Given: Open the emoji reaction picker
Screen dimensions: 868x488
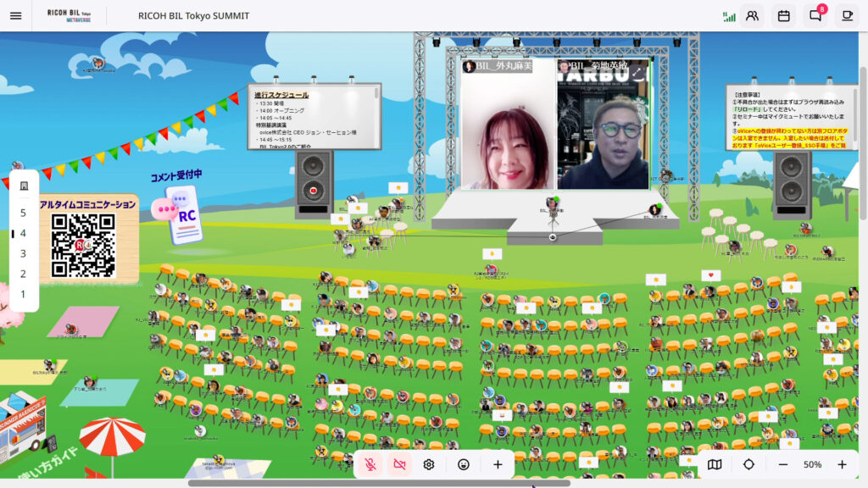Looking at the screenshot, I should click(x=464, y=465).
